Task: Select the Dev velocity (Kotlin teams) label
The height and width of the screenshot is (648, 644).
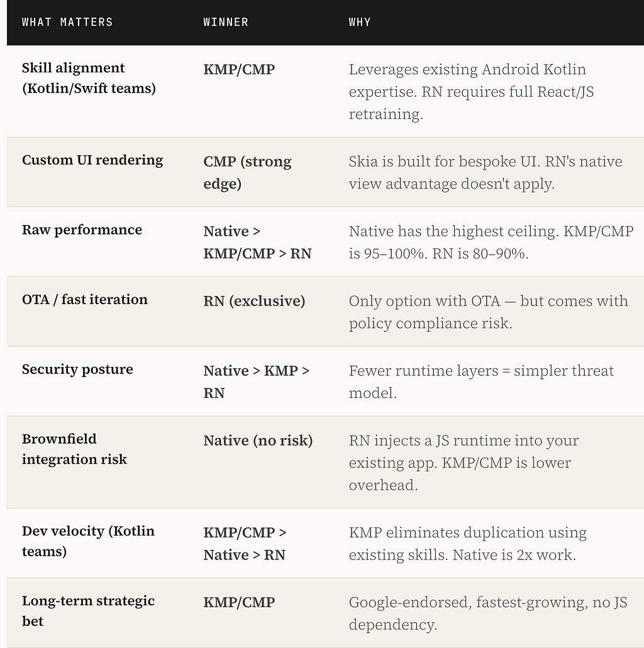Action: click(88, 541)
